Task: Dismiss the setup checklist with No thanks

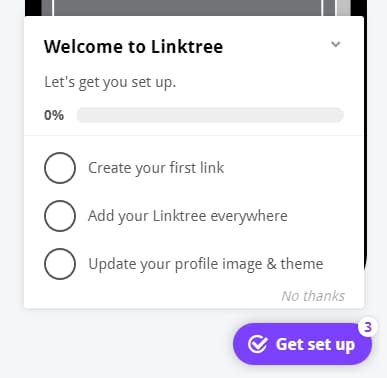Action: 313,296
